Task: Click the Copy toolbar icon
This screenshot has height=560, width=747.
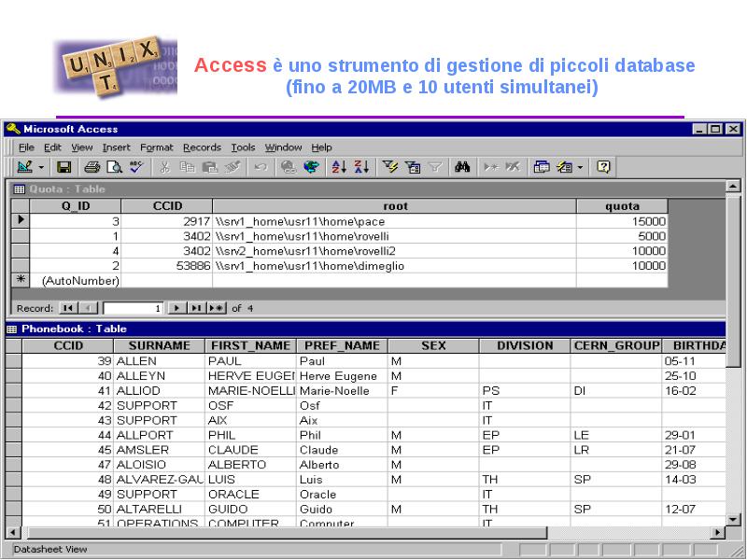Action: [x=187, y=167]
